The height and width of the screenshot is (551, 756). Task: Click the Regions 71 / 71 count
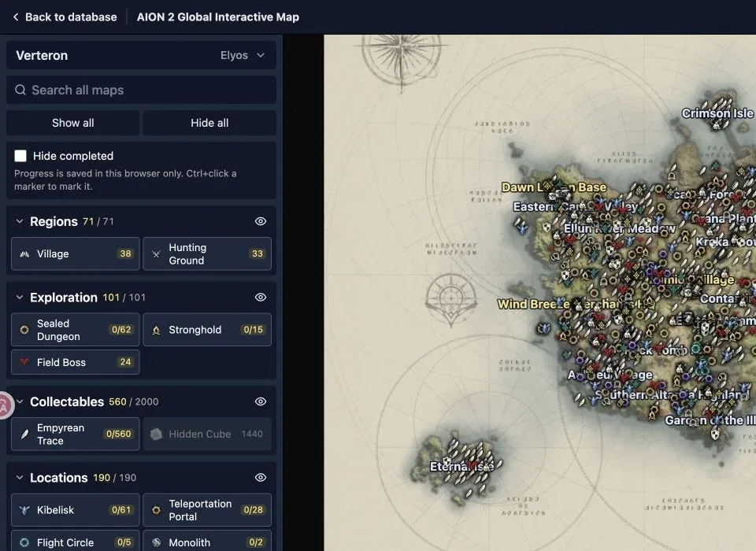coord(98,221)
